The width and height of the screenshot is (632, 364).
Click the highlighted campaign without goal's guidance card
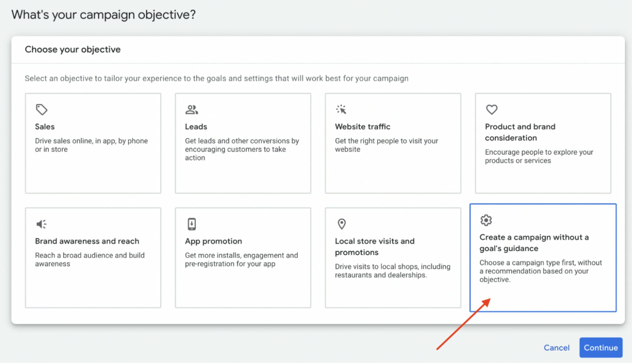click(x=542, y=257)
